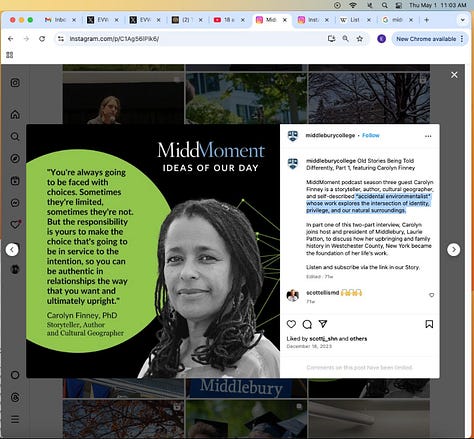Go to the next post arrow

(x=454, y=249)
